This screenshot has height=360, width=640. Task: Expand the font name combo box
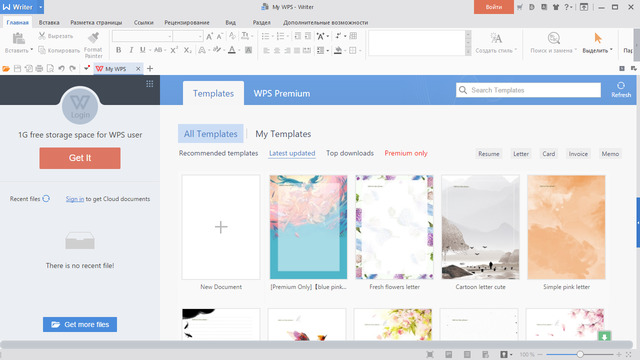169,36
